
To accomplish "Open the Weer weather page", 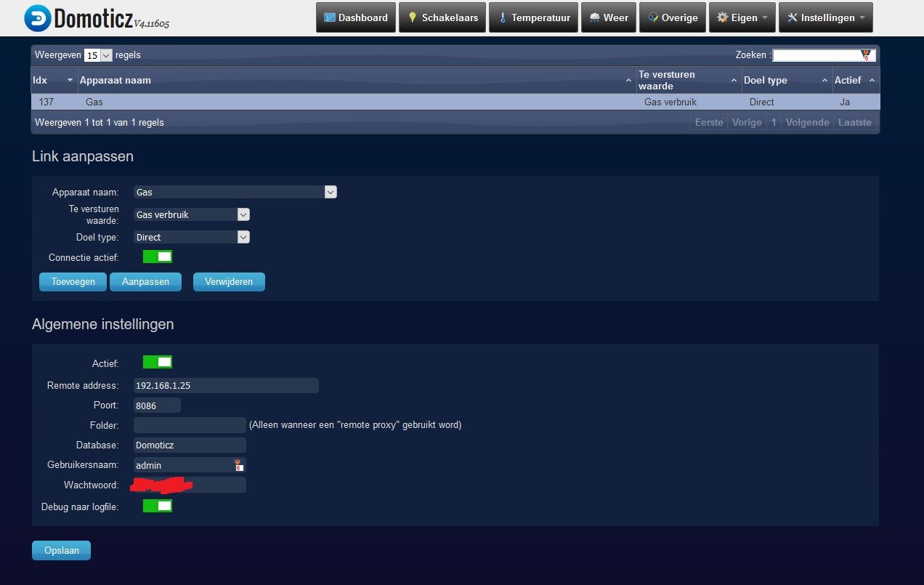I will 608,18.
